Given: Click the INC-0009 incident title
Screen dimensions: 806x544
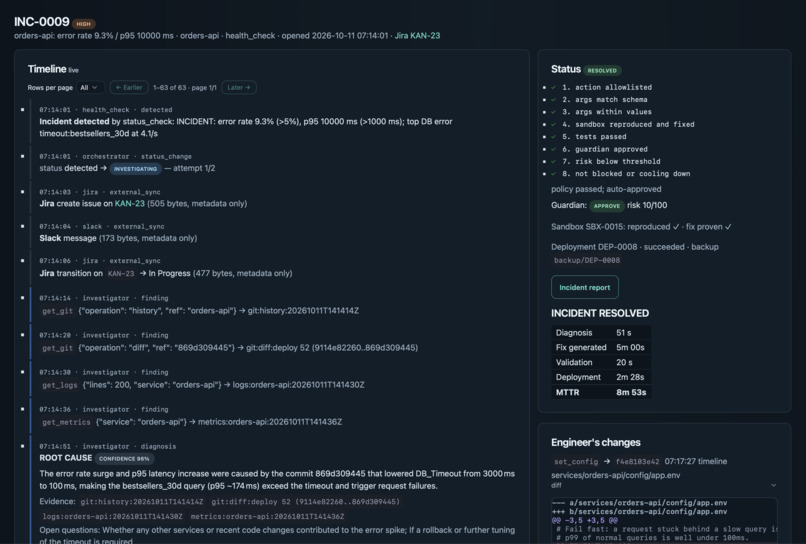Looking at the screenshot, I should (41, 22).
